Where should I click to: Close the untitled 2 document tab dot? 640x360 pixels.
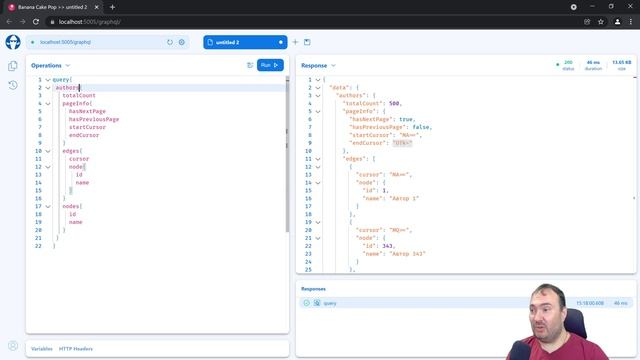click(281, 42)
